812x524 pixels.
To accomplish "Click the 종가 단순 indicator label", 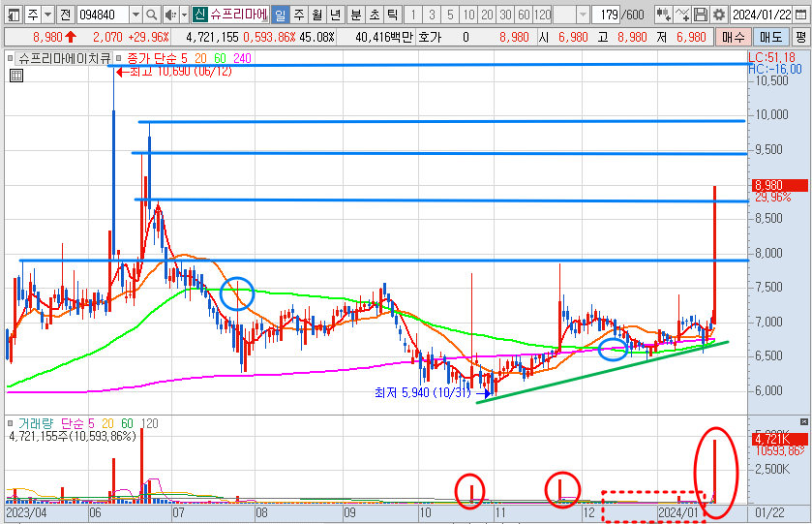I will pos(151,58).
